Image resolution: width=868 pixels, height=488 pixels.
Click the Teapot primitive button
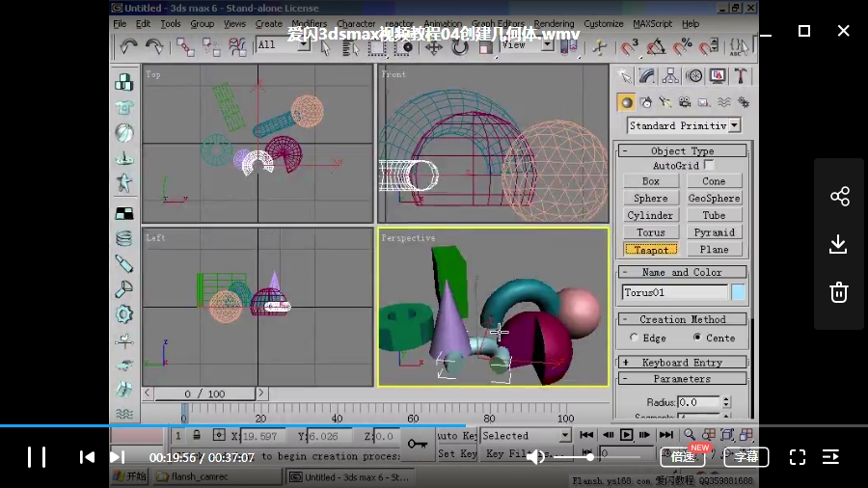click(650, 250)
